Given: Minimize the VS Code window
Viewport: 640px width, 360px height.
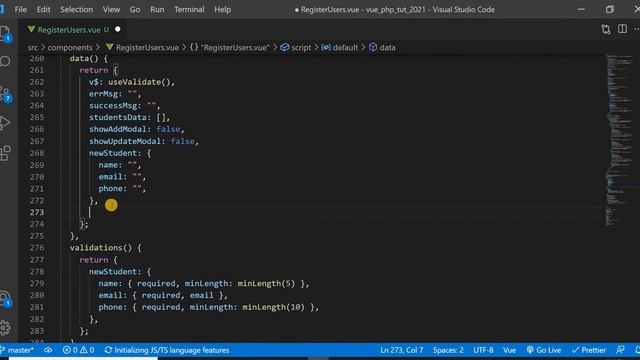Looking at the screenshot, I should pyautogui.click(x=581, y=9).
